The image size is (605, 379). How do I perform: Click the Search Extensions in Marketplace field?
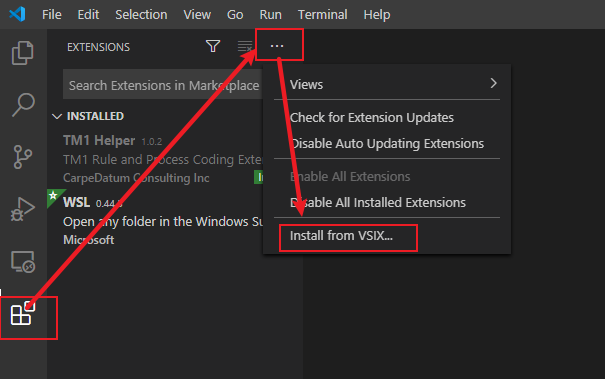click(x=163, y=85)
